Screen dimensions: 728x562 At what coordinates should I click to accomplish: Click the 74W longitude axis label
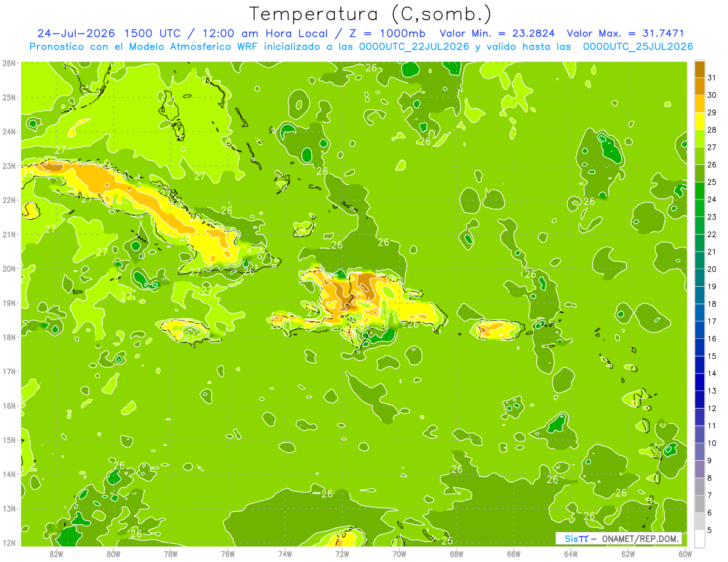(285, 553)
